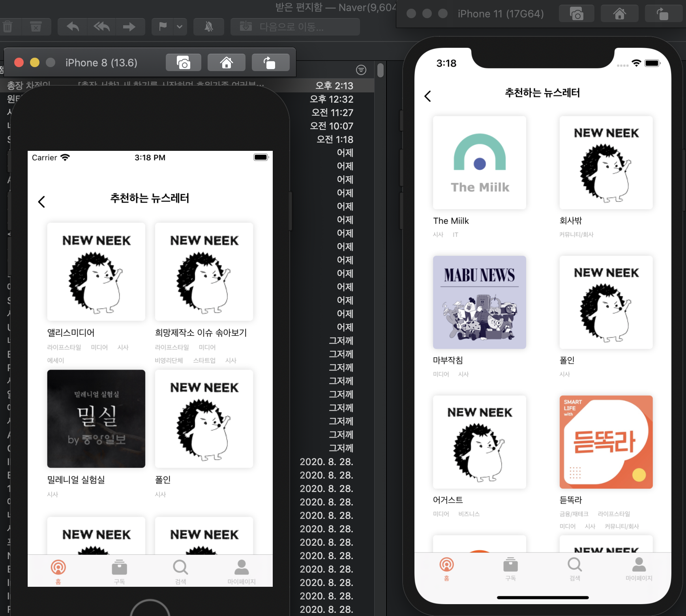Click '에세이' tag under 앨리스미디어
Viewport: 686px width, 616px height.
tap(56, 361)
